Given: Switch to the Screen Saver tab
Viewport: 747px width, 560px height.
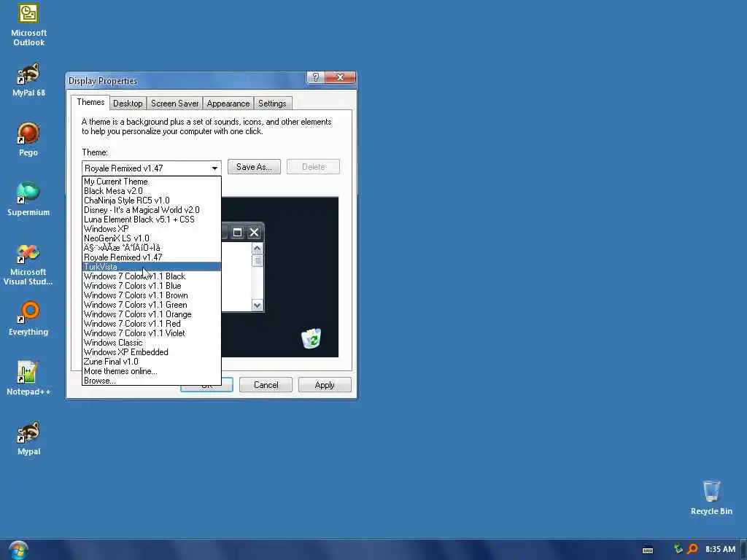Looking at the screenshot, I should coord(174,104).
